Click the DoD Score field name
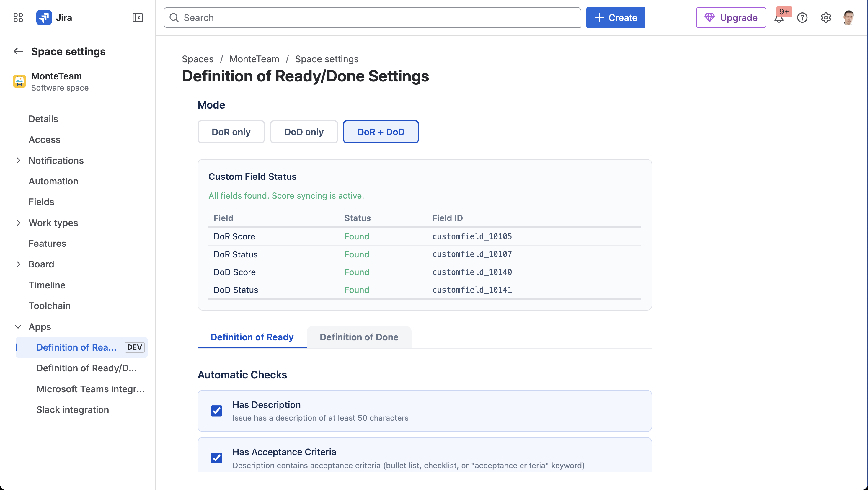 tap(234, 272)
